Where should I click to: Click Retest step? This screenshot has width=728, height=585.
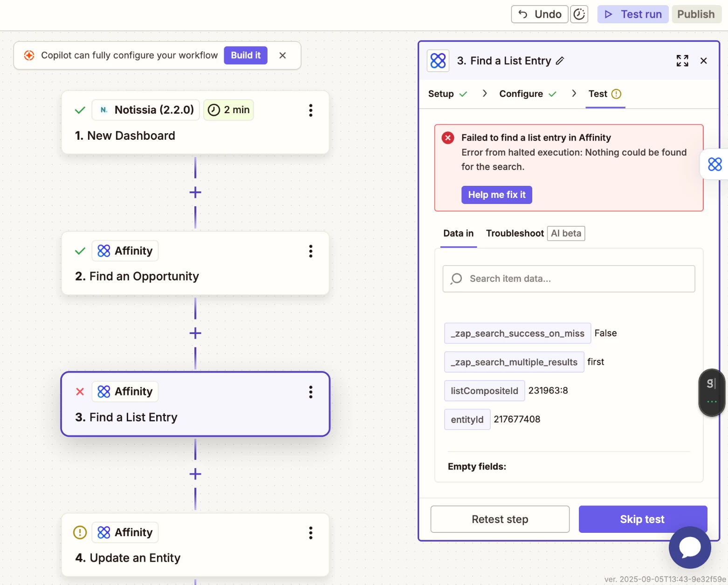[500, 519]
